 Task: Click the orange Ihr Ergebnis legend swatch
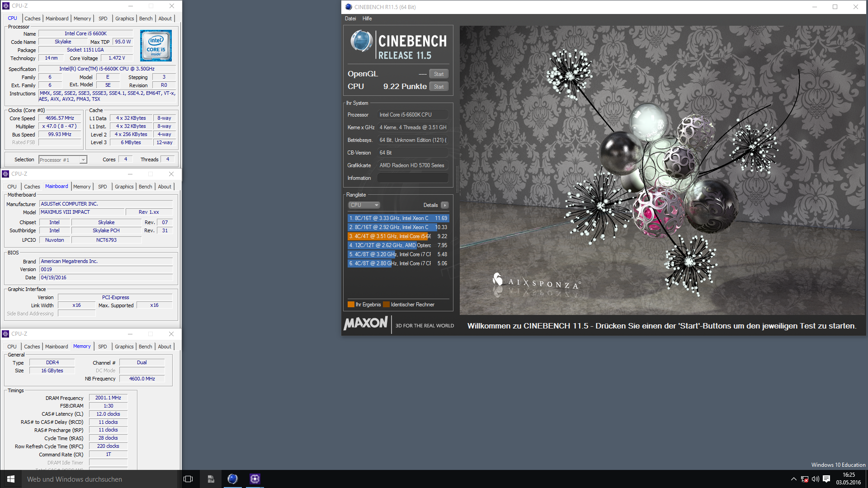click(x=351, y=305)
